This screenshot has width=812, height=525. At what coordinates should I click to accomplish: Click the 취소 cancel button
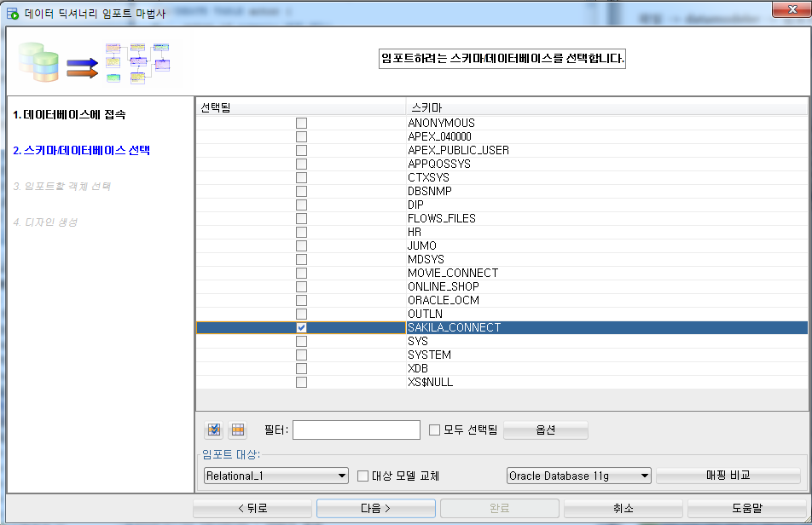(623, 509)
